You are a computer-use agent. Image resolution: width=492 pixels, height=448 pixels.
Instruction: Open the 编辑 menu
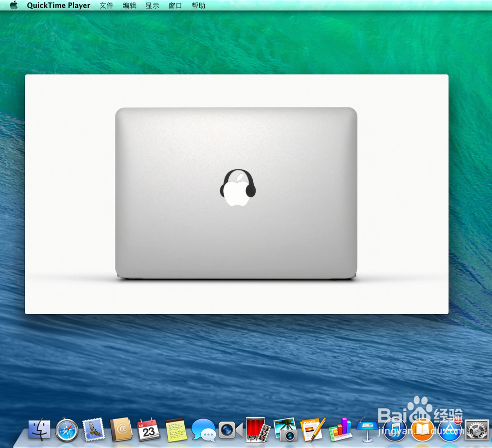pyautogui.click(x=129, y=5)
